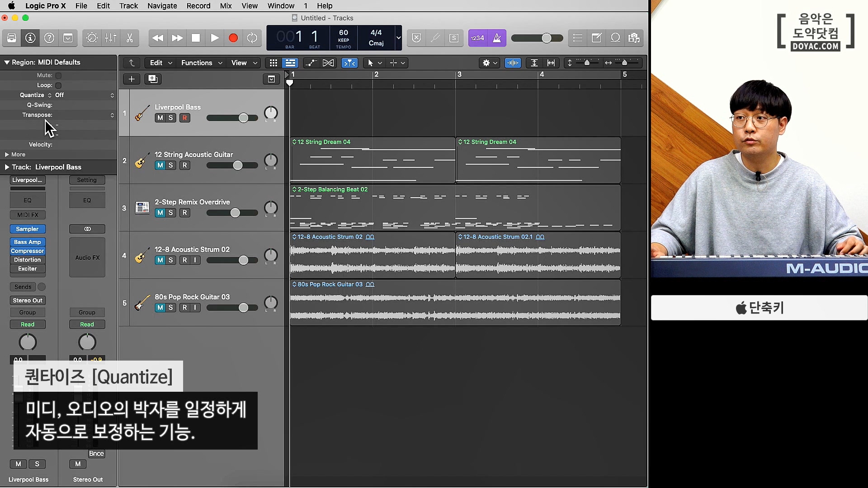Open Quick Help button
868x488 pixels.
pos(49,38)
